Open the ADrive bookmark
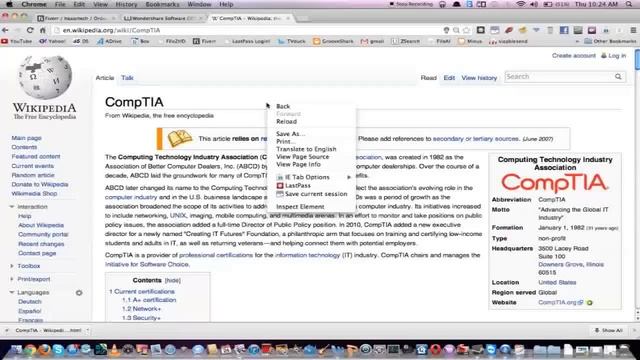 pos(109,41)
